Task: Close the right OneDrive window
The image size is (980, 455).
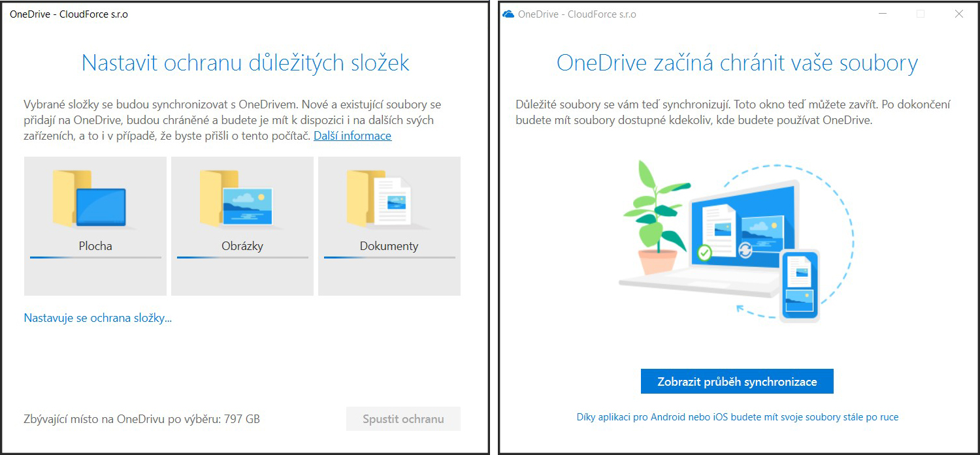Action: (959, 14)
